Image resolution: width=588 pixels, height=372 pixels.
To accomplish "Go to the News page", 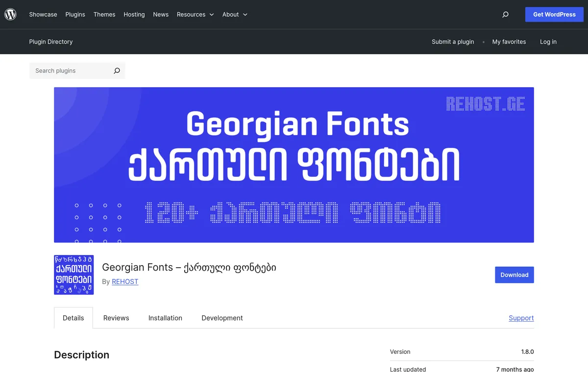I will click(x=161, y=15).
